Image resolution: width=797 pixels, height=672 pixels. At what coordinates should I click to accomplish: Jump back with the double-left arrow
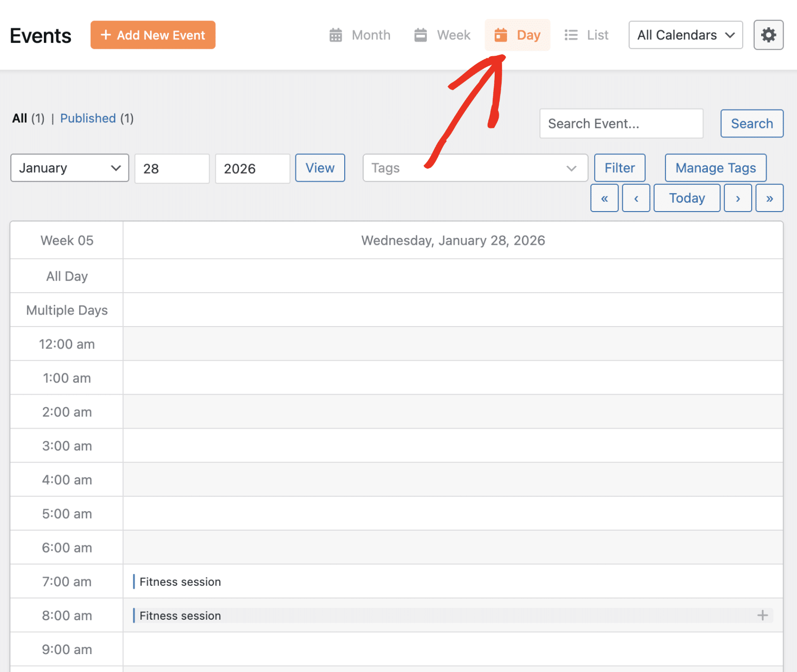604,198
